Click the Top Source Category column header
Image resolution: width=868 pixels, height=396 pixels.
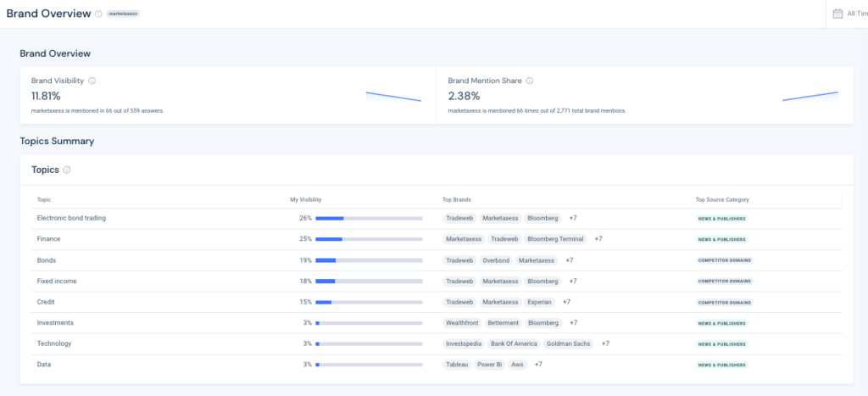722,199
